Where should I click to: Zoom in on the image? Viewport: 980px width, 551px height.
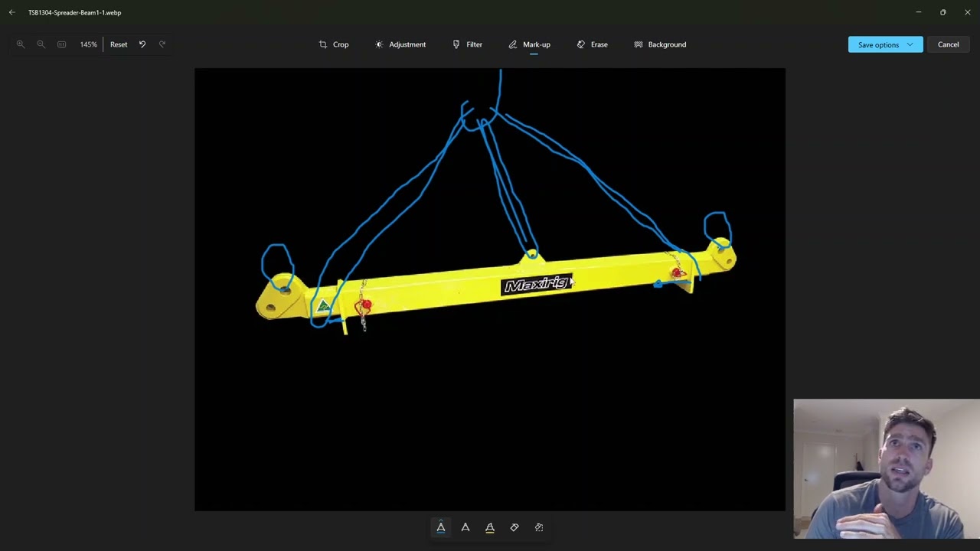21,44
